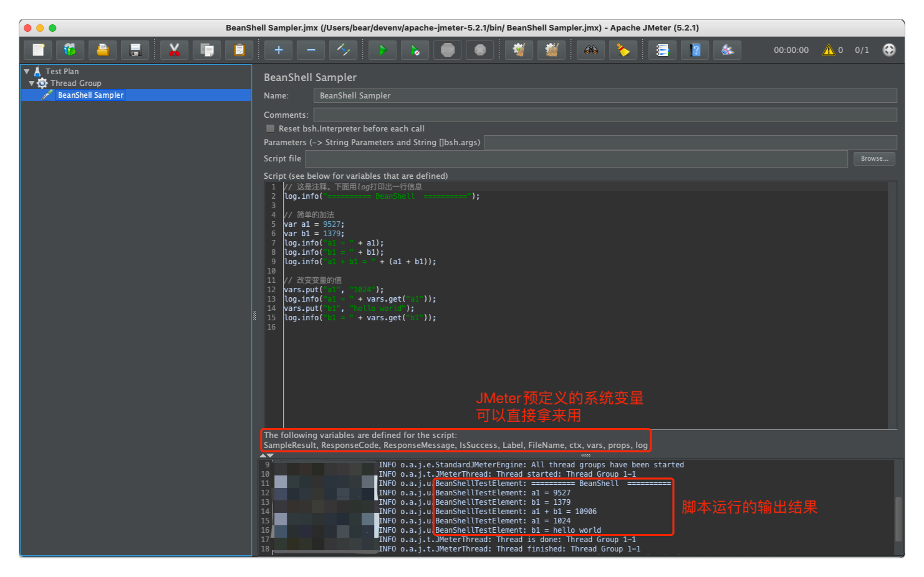This screenshot has height=577, width=924.
Task: Click the Copy icon
Action: [x=207, y=50]
